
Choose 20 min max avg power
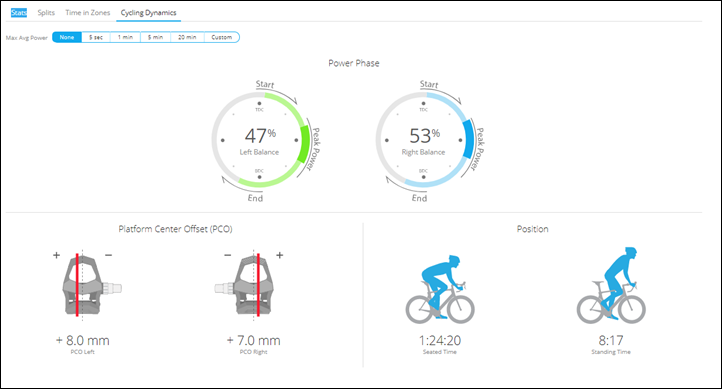pyautogui.click(x=187, y=37)
